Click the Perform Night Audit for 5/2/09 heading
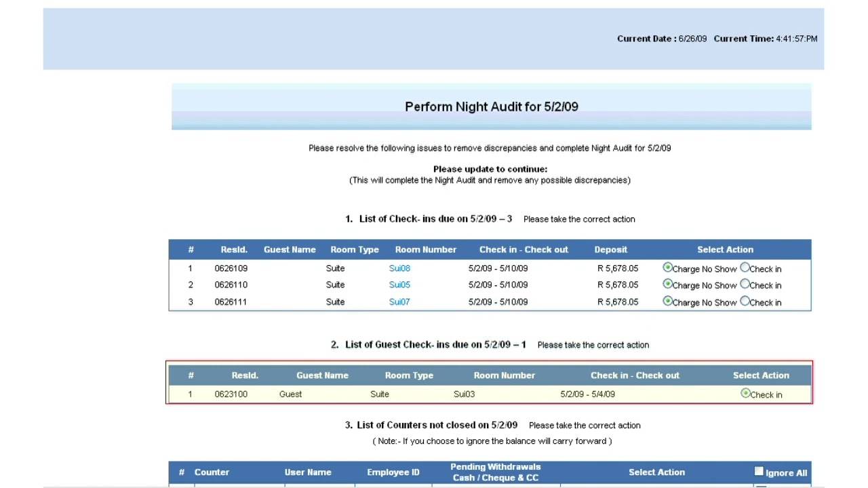This screenshot has height=488, width=868. tap(492, 106)
